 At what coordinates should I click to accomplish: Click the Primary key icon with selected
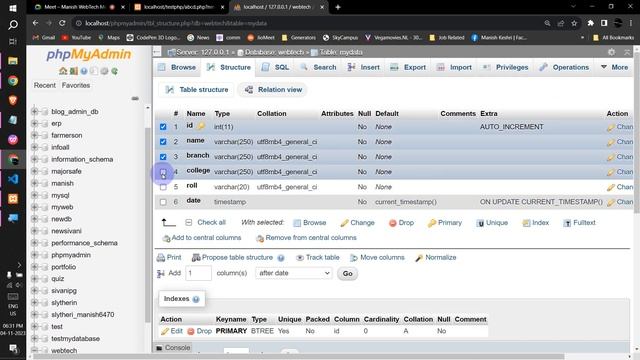pos(431,223)
